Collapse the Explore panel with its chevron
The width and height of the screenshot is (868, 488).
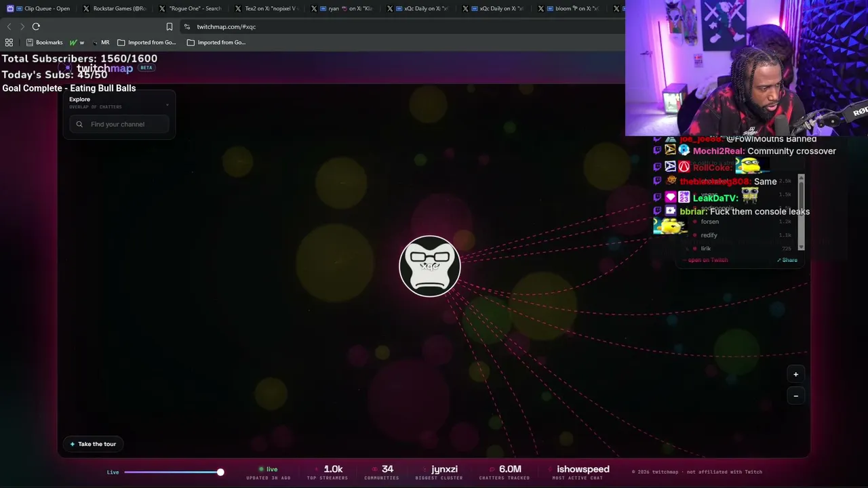[x=167, y=104]
